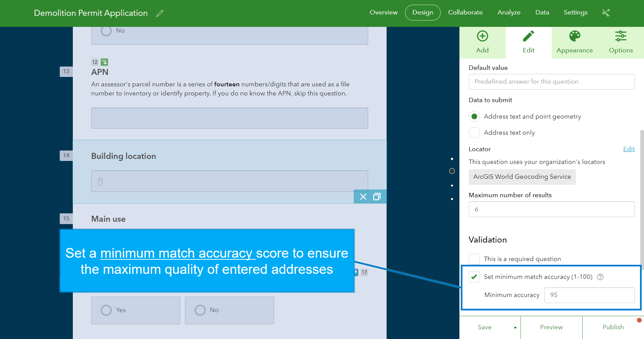Enable the 'This is a required question' checkbox
The image size is (644, 339).
tap(474, 259)
